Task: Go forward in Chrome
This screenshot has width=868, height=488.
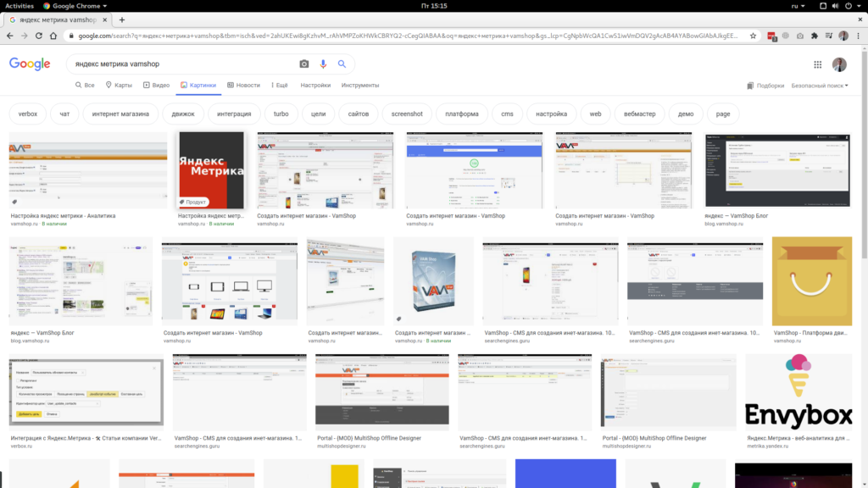Action: tap(25, 36)
